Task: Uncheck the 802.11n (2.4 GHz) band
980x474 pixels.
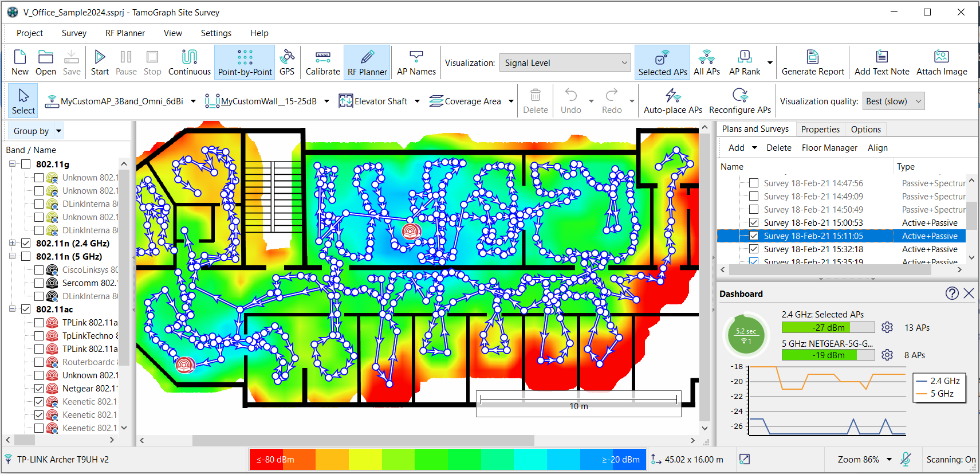Action: coord(26,244)
